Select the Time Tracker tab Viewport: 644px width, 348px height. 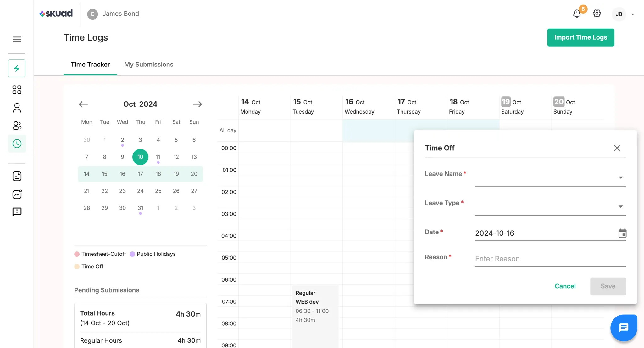click(90, 65)
